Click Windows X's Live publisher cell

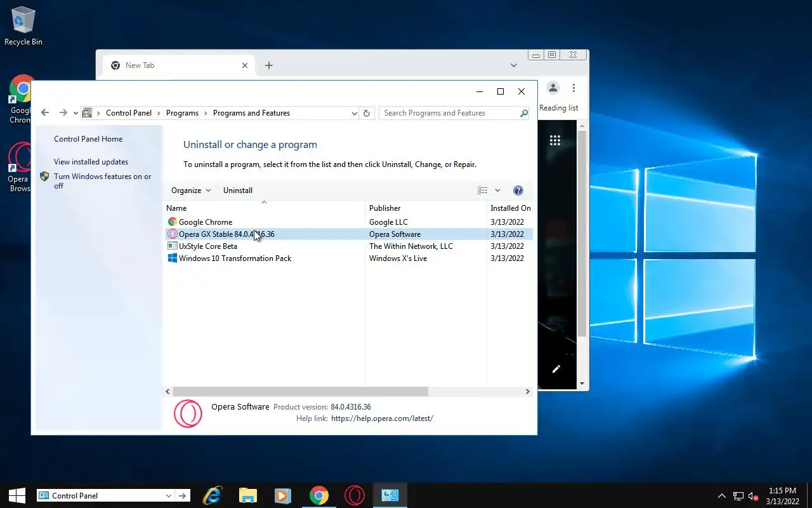[x=398, y=258]
